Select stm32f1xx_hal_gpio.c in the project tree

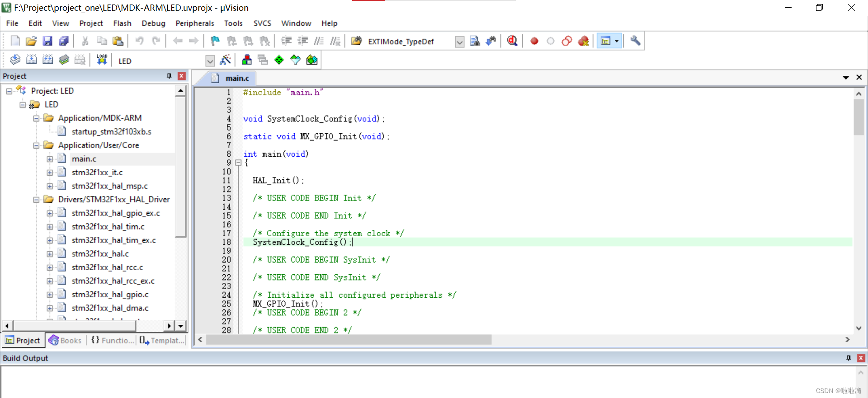[110, 294]
